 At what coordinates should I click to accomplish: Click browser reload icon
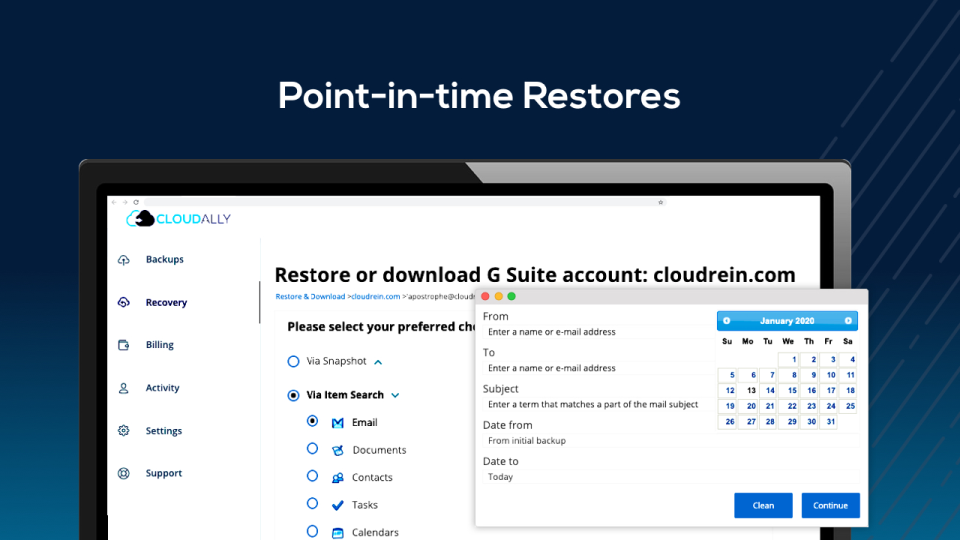(136, 202)
